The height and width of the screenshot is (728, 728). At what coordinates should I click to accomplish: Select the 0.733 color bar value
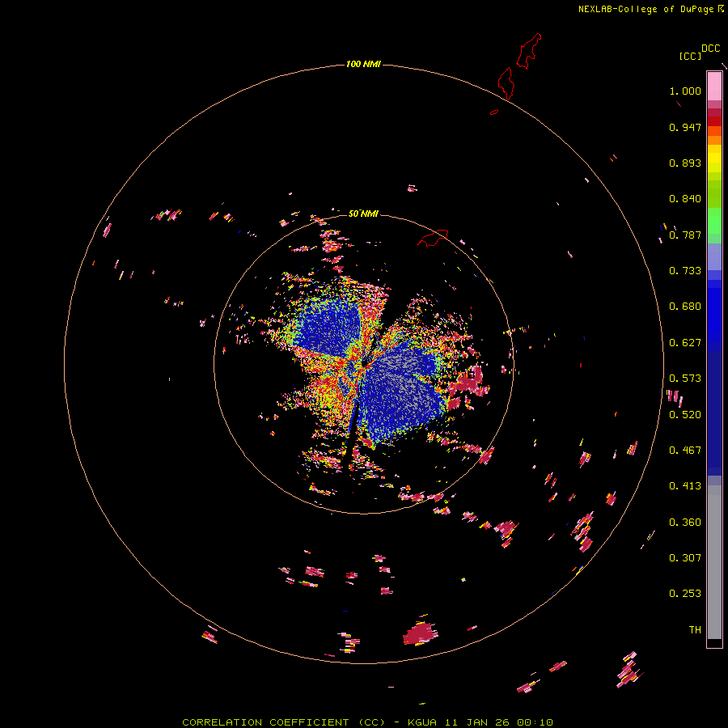(685, 271)
